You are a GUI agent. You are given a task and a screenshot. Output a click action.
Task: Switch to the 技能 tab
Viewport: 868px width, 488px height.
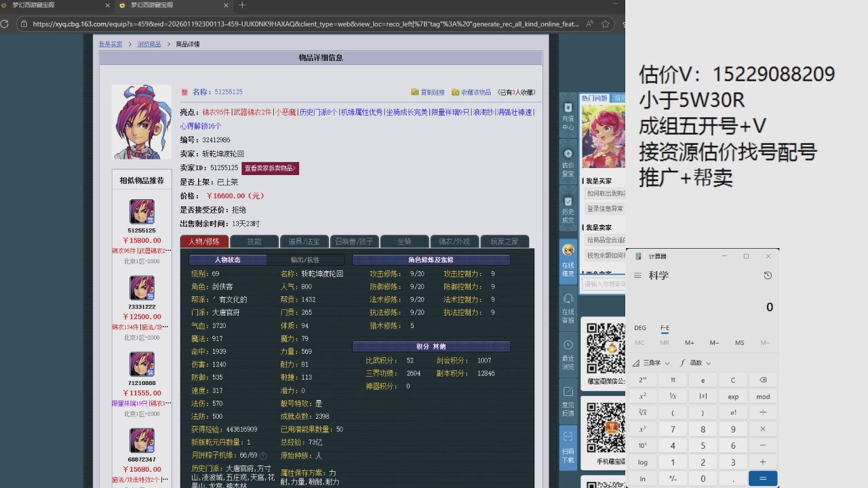(254, 241)
